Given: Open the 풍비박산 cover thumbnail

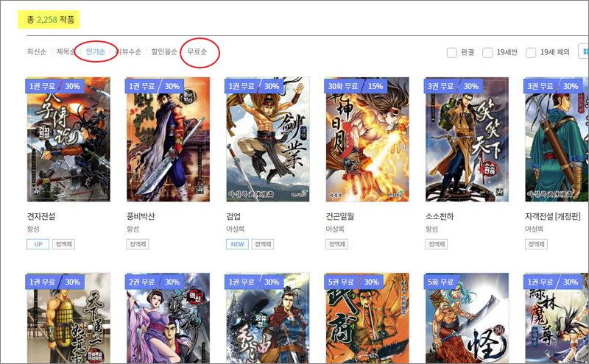Looking at the screenshot, I should pos(168,140).
